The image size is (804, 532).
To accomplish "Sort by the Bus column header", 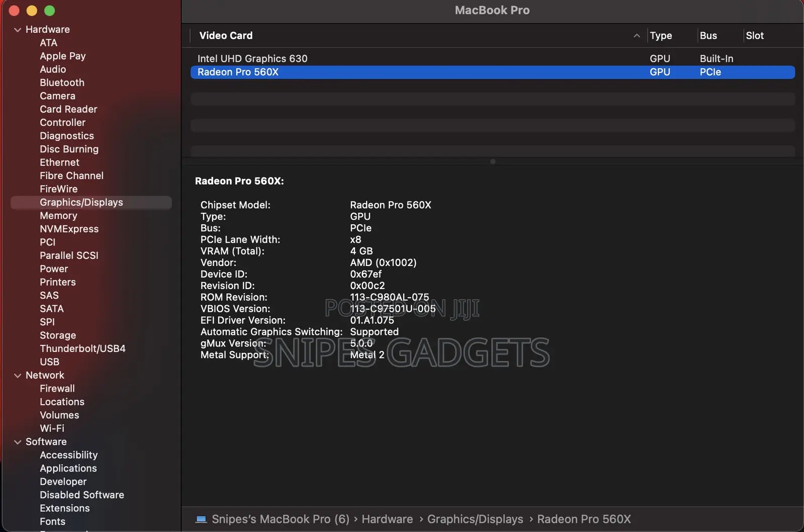I will click(708, 36).
